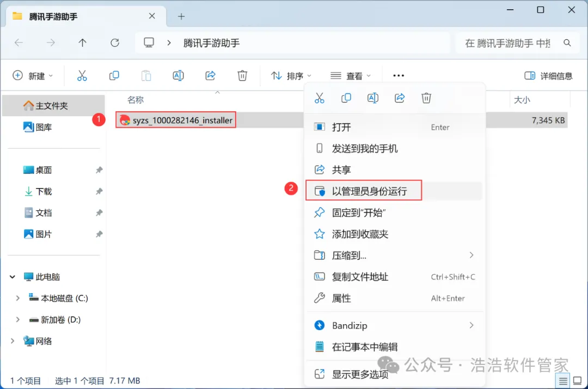Choose 属性 in the context menu
The image size is (588, 389).
pos(395,298)
